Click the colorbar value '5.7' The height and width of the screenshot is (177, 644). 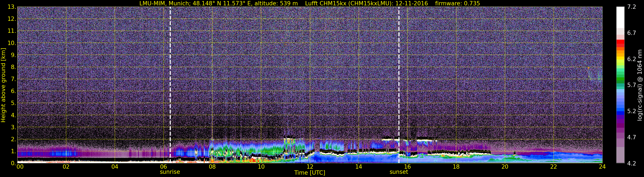click(x=632, y=85)
